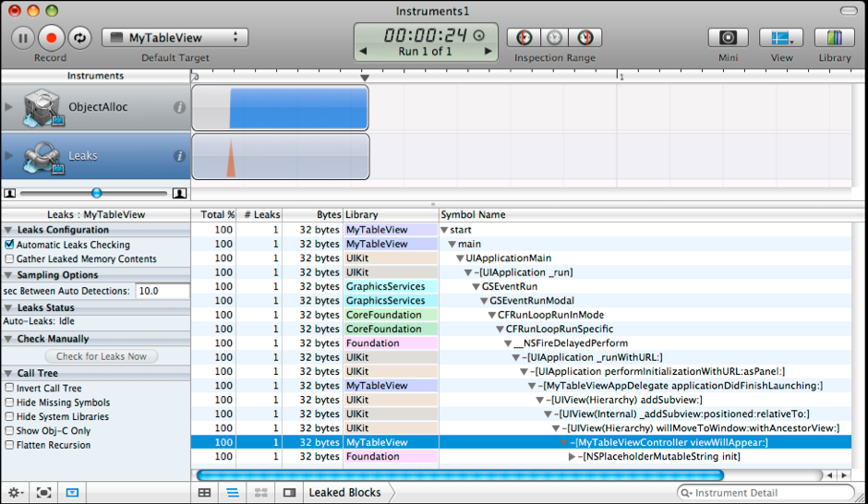868x504 pixels.
Task: Collapse the main symbol row
Action: coord(452,244)
